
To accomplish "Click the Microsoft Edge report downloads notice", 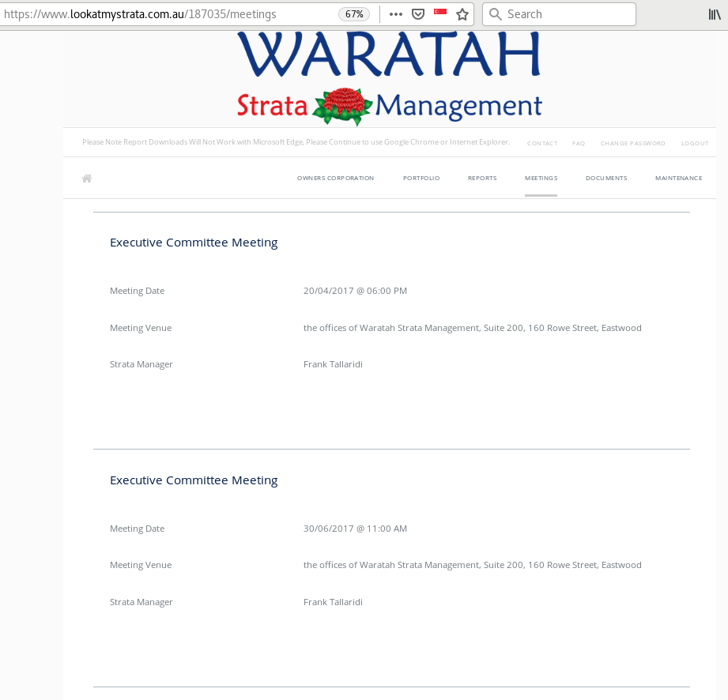I will [x=296, y=142].
